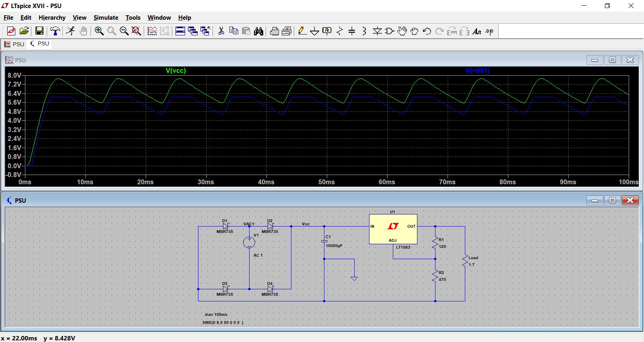Click the SINE(0 8.9 50 0 0 0) text
The height and width of the screenshot is (342, 644).
223,323
